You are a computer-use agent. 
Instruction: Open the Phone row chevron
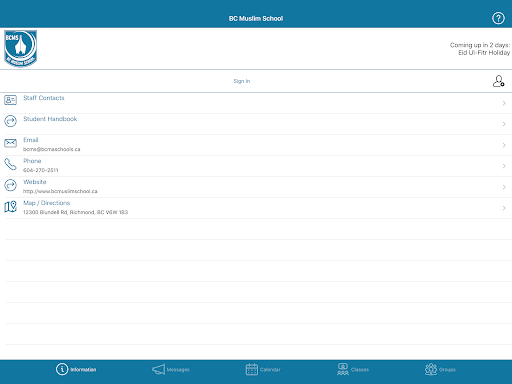click(504, 166)
